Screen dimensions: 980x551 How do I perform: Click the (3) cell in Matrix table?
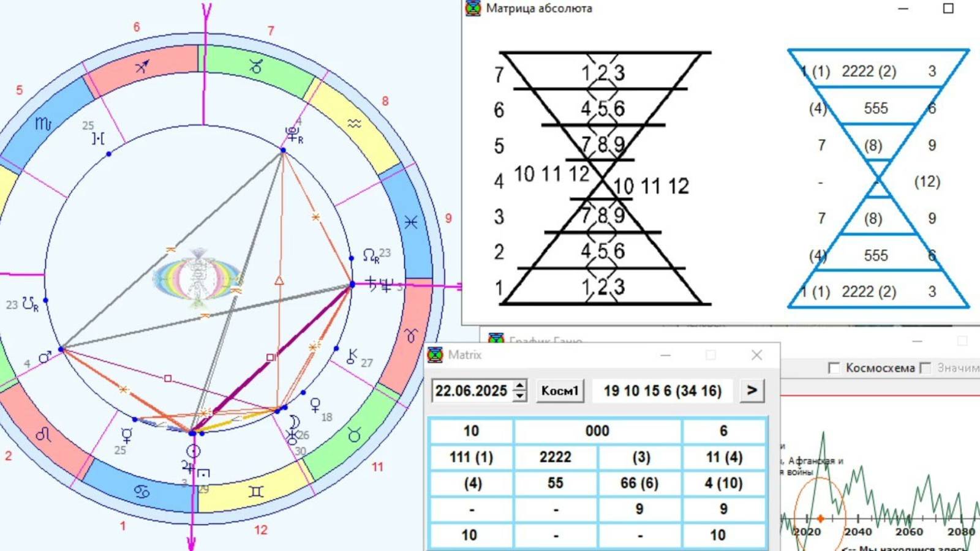coord(639,457)
